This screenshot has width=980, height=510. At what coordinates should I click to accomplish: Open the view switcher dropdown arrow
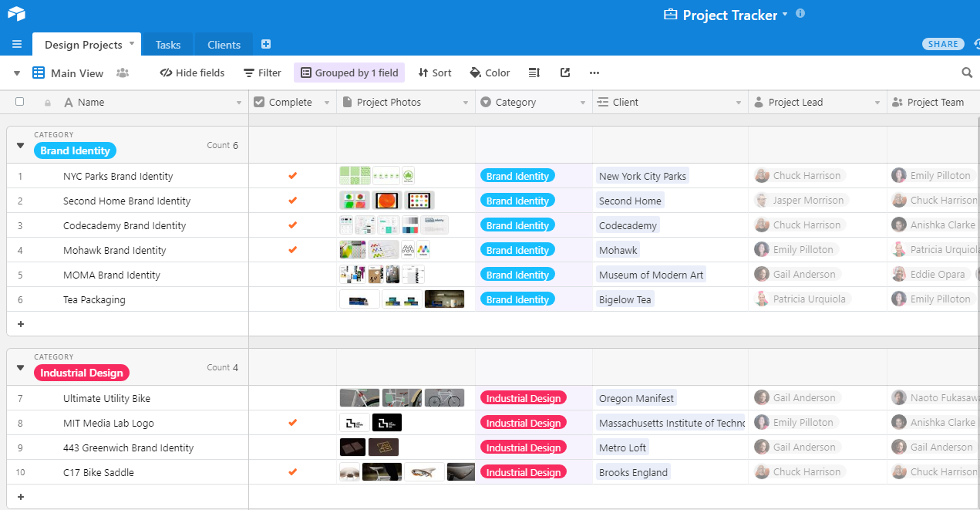click(17, 73)
